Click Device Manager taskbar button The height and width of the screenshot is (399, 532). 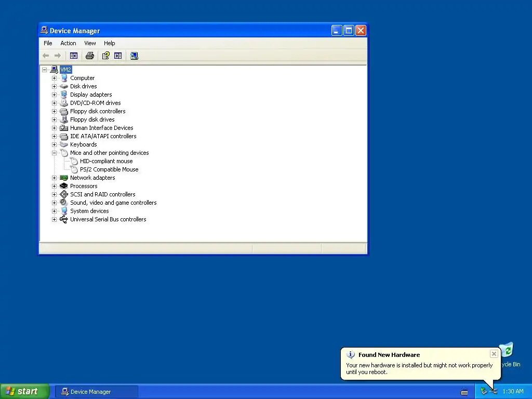tap(97, 392)
